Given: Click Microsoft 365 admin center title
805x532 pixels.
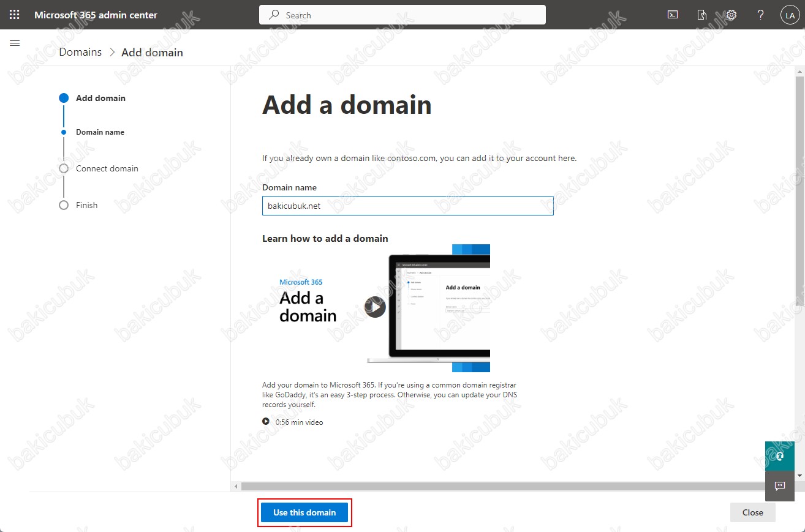Looking at the screenshot, I should pyautogui.click(x=96, y=15).
